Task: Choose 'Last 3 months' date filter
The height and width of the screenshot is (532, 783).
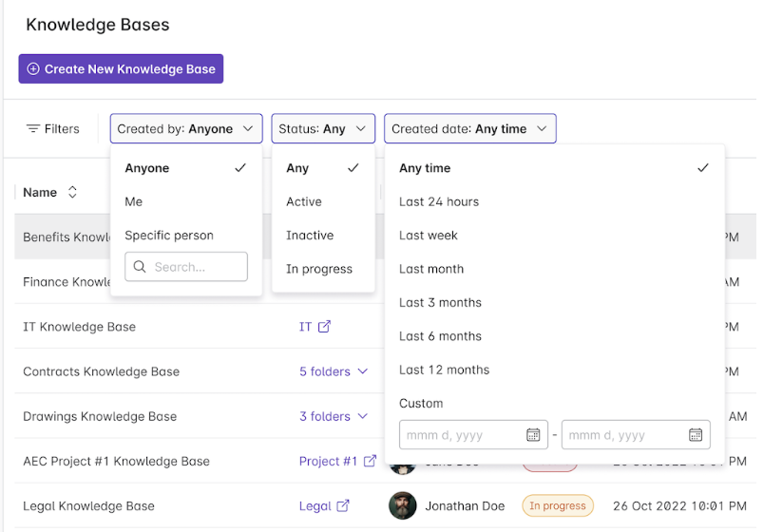Action: 440,303
